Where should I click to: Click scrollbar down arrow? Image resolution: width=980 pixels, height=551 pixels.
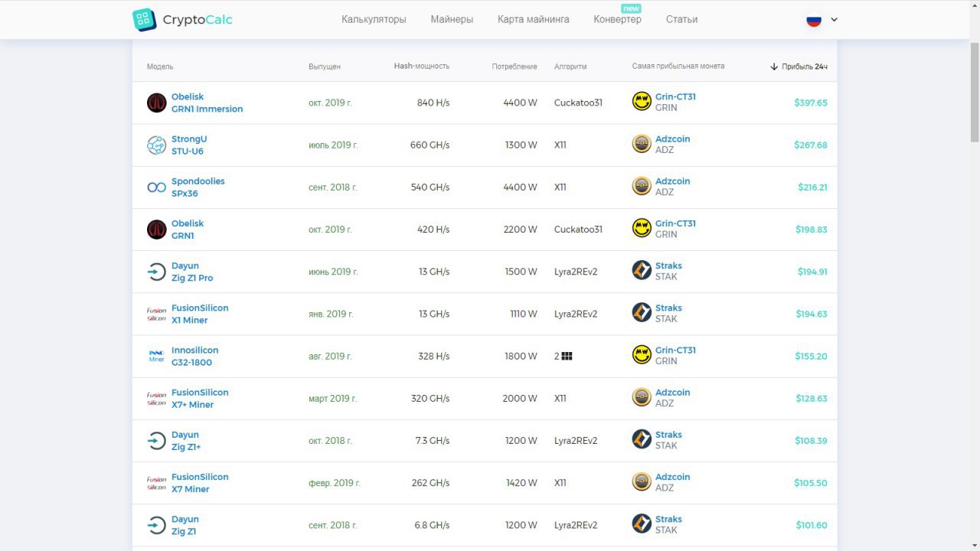(x=975, y=546)
